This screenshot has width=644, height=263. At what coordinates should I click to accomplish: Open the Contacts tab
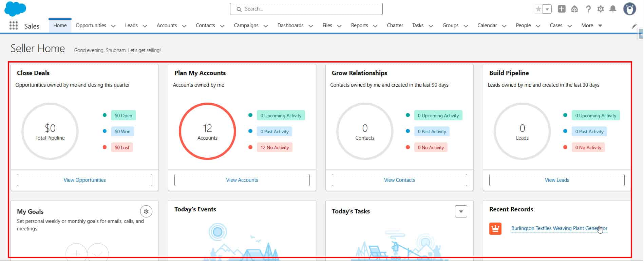205,25
